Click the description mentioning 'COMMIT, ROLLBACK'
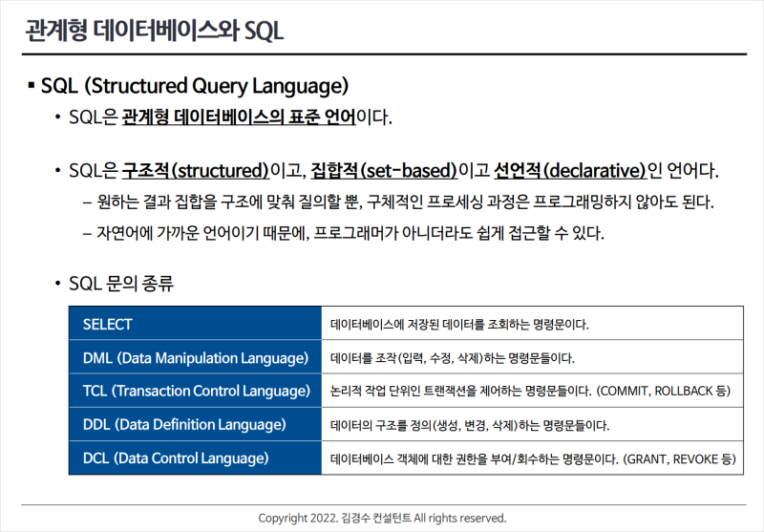Screen dimensions: 764x532 (x=531, y=392)
